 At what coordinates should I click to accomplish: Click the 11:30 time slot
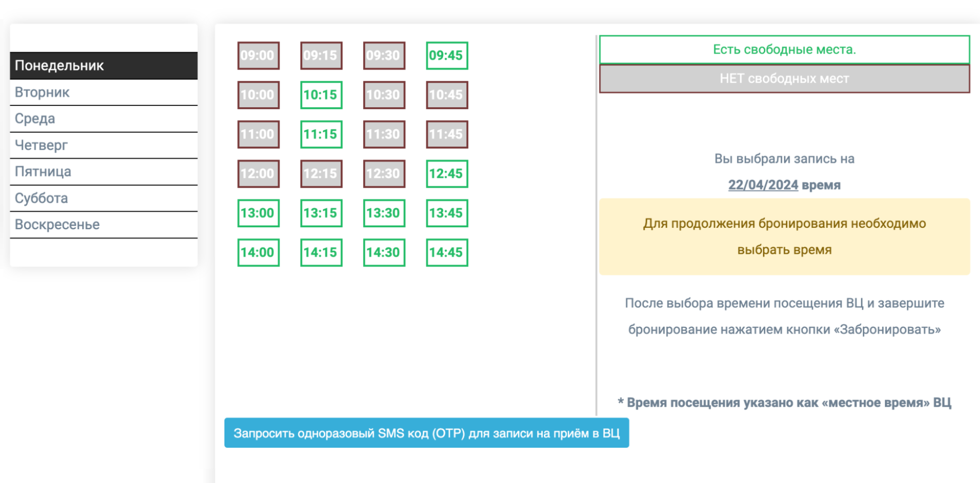(384, 134)
